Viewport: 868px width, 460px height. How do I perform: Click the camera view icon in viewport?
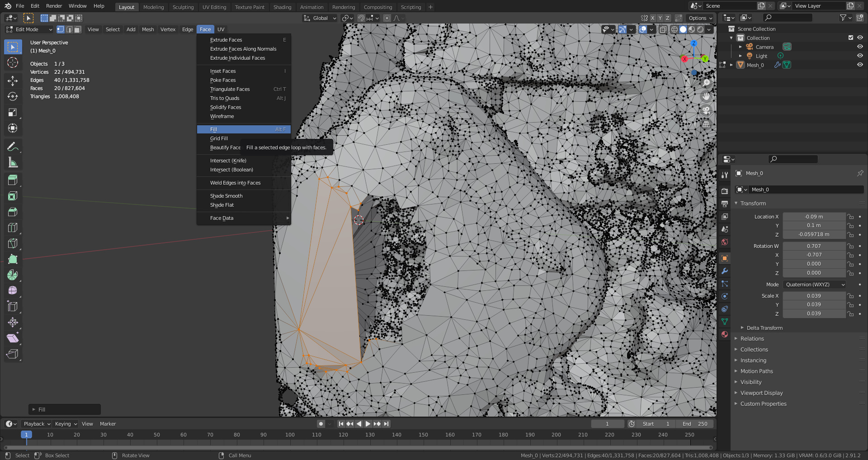(x=706, y=110)
